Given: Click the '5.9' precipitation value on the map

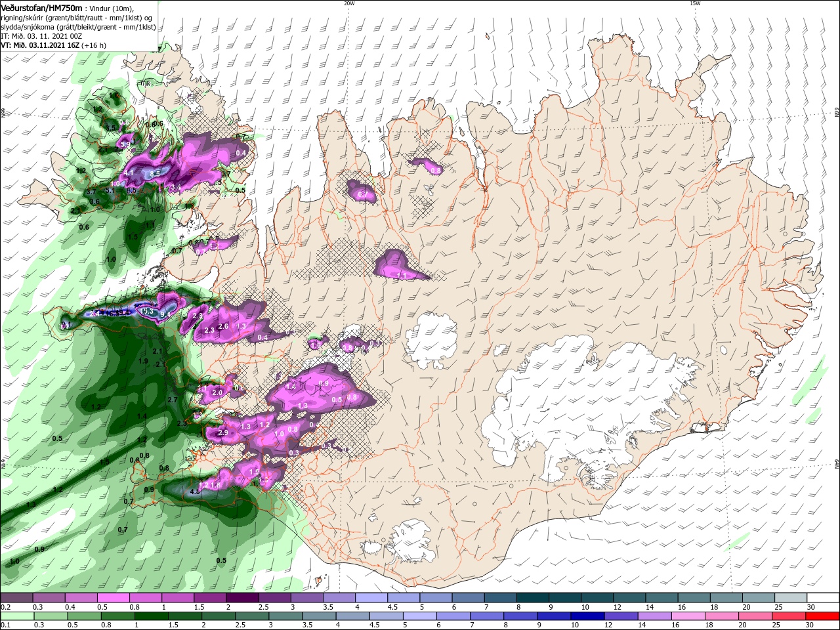Looking at the screenshot, I should [x=125, y=144].
